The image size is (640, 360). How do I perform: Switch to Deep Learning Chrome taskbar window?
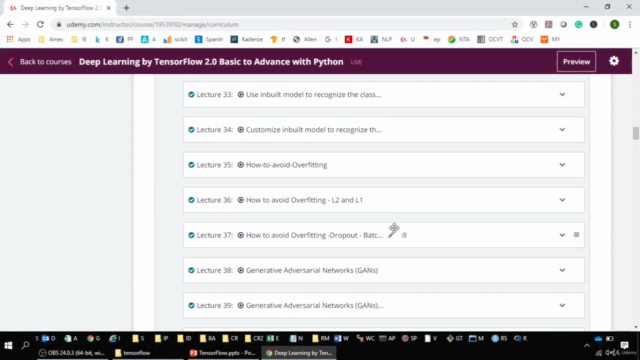299,353
